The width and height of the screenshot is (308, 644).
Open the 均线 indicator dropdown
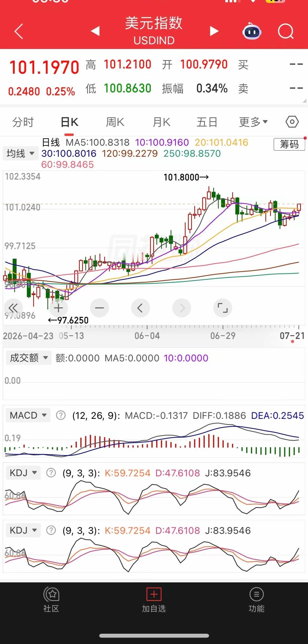coord(20,153)
